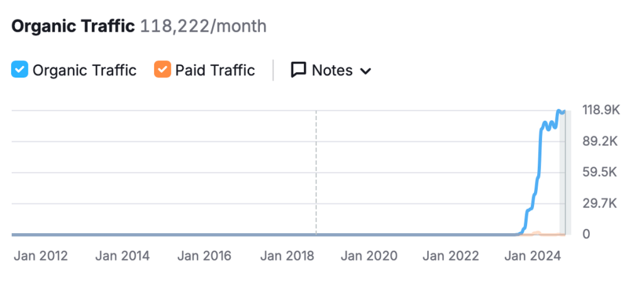Click the blue line's peak near 118.9K
The width and height of the screenshot is (644, 288).
558,111
